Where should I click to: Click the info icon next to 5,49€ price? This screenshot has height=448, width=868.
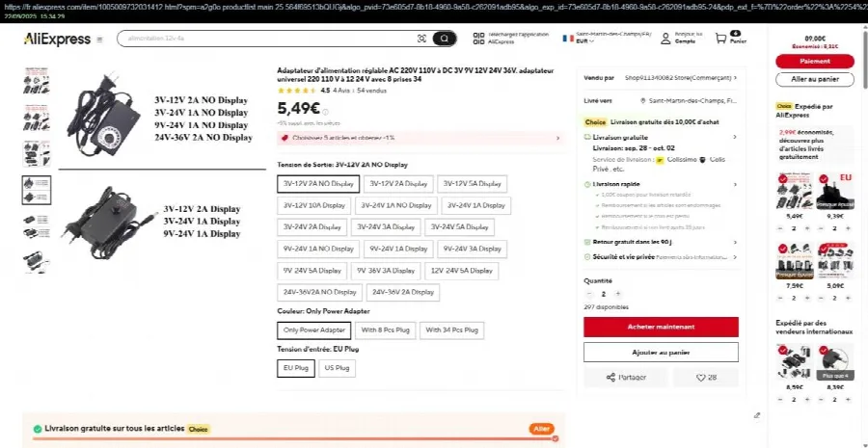(326, 112)
